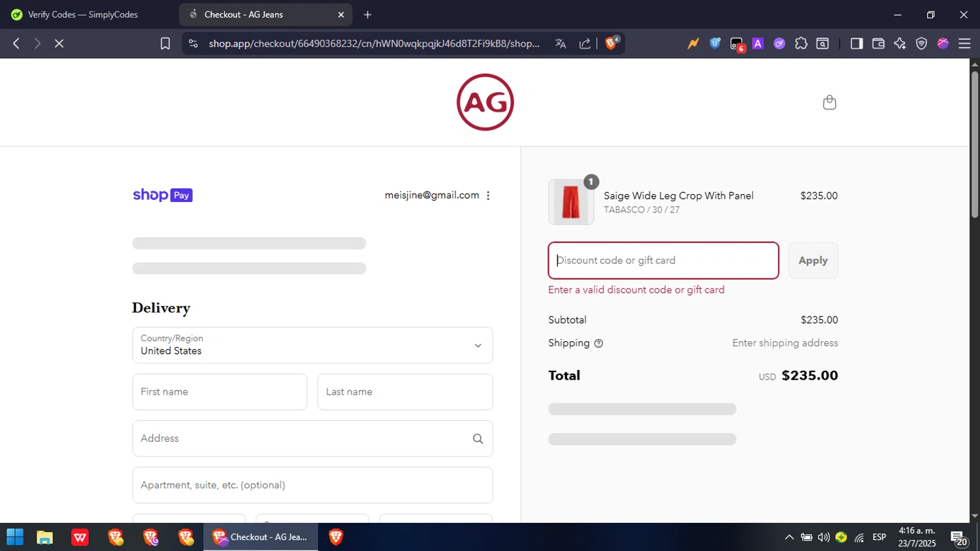This screenshot has height=551, width=980.
Task: Click the TABASCO / 30 / 27 variant text
Action: [642, 210]
